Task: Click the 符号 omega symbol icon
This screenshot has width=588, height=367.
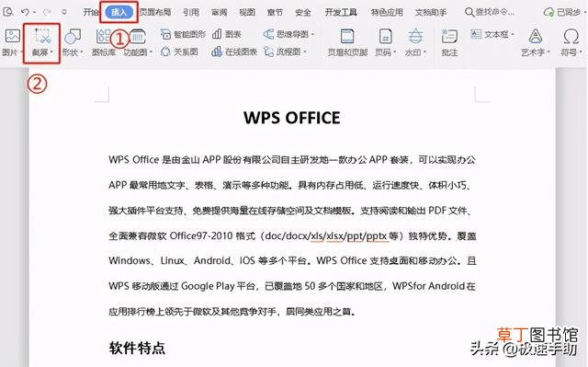Action: pyautogui.click(x=571, y=37)
